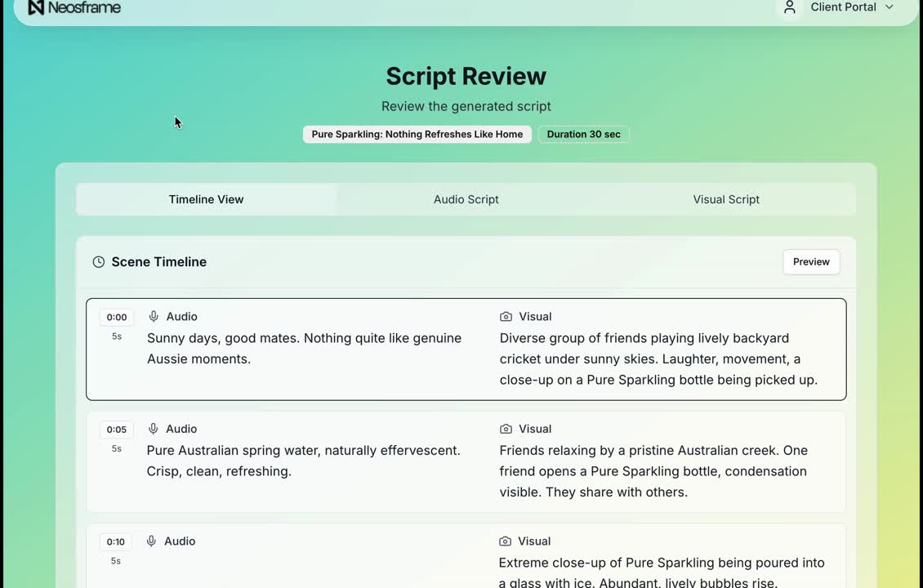Click the clock icon beside Scene Timeline
The image size is (923, 588).
pyautogui.click(x=99, y=262)
